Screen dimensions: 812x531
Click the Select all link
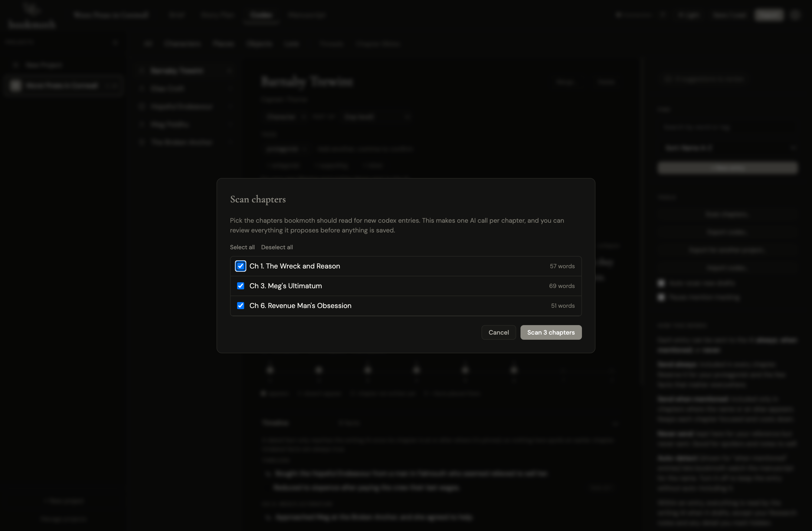point(242,247)
